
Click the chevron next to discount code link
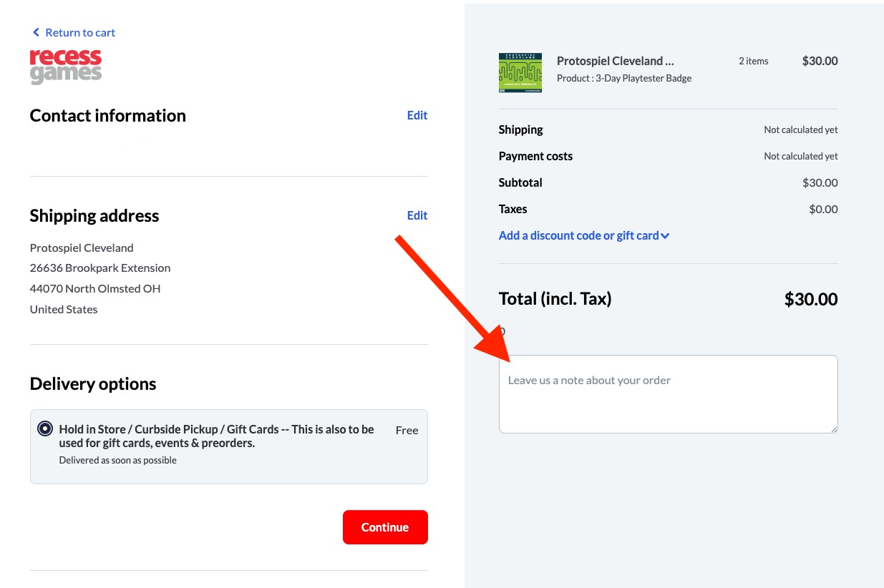(x=666, y=236)
